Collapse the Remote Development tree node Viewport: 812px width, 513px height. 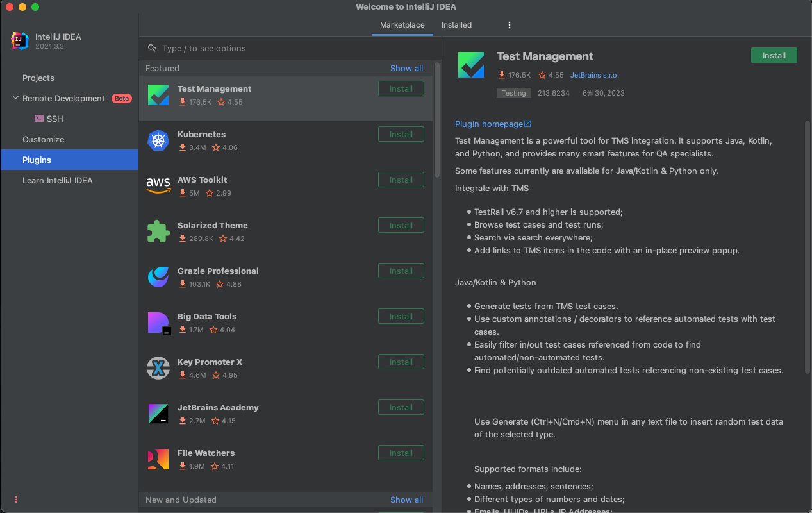(x=15, y=98)
